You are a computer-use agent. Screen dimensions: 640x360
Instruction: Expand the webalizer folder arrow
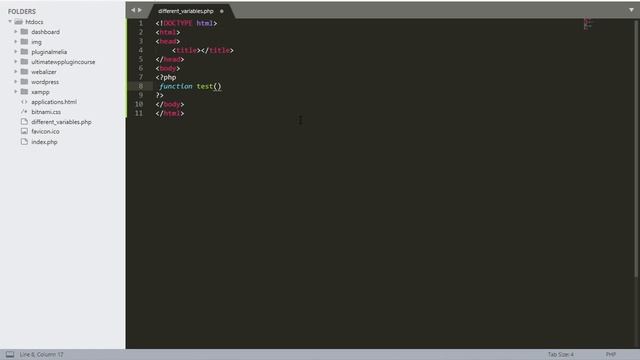pos(16,71)
